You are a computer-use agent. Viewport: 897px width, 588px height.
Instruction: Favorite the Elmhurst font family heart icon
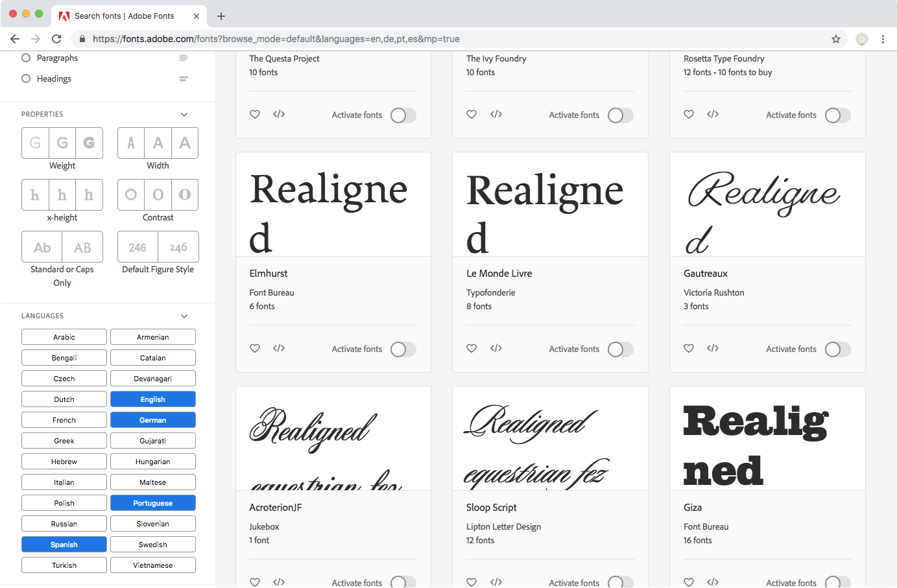(x=255, y=348)
